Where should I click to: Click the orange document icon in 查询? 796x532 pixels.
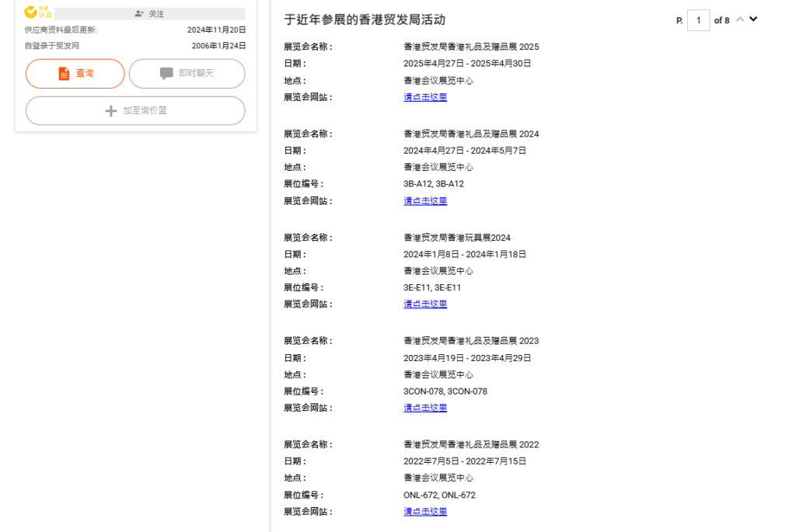[64, 73]
